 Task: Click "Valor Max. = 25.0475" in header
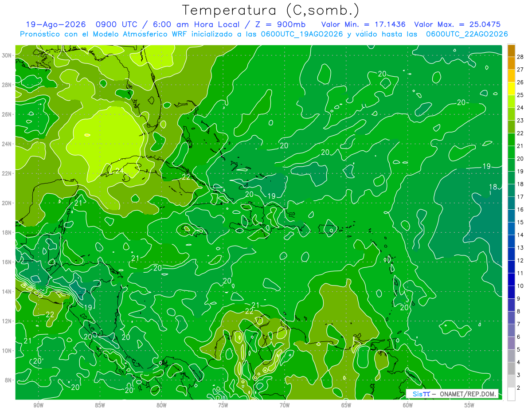point(458,24)
